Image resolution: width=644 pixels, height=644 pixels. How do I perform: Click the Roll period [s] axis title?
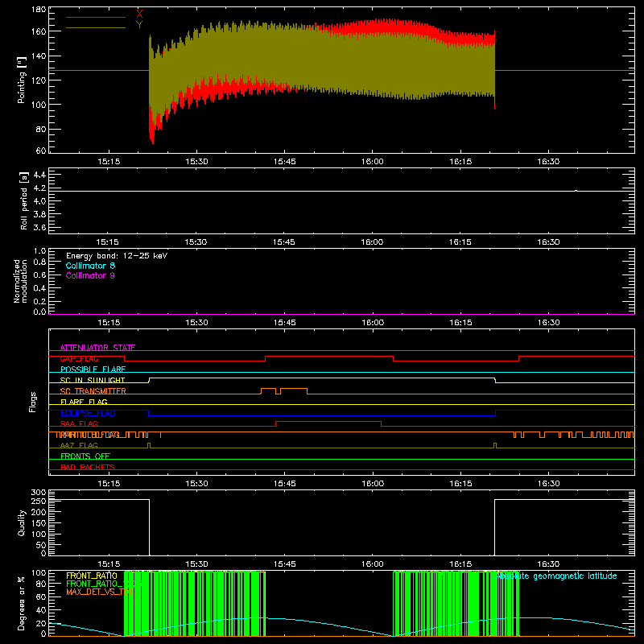[24, 200]
